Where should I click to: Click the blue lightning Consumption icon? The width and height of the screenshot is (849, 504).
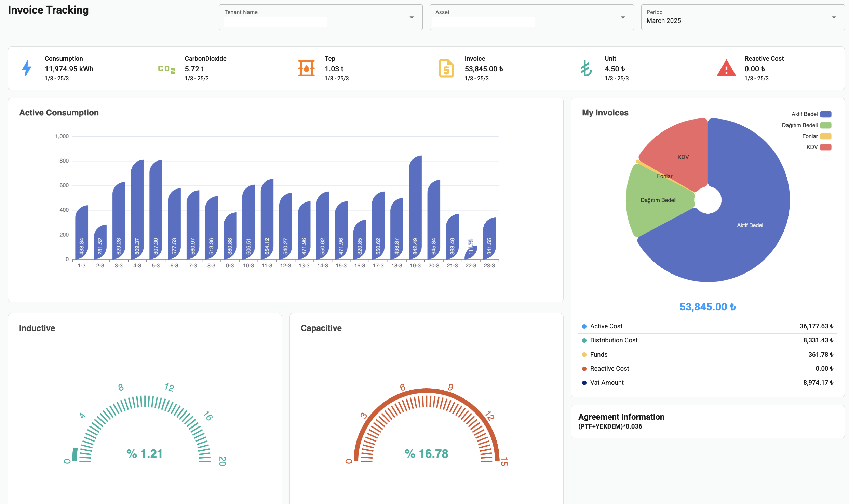click(27, 68)
